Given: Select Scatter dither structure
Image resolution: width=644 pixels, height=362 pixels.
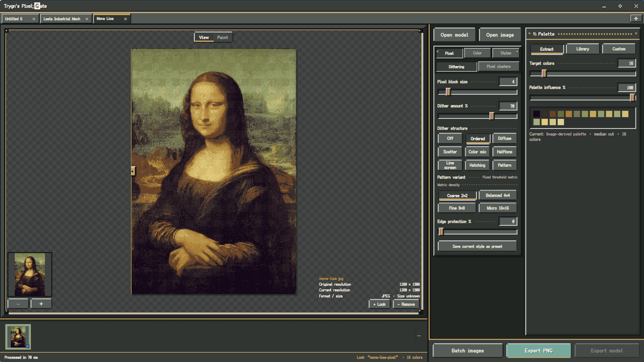Looking at the screenshot, I should coord(450,152).
